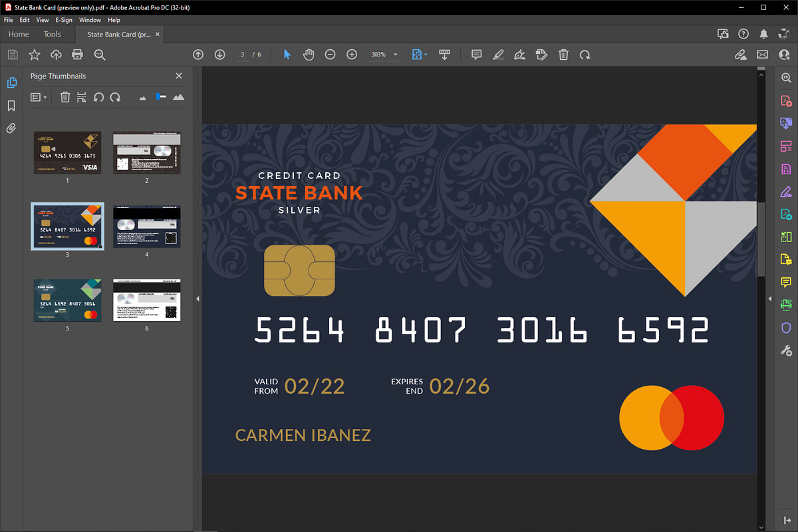
Task: Expand the right tools pane arrow
Action: point(769,299)
